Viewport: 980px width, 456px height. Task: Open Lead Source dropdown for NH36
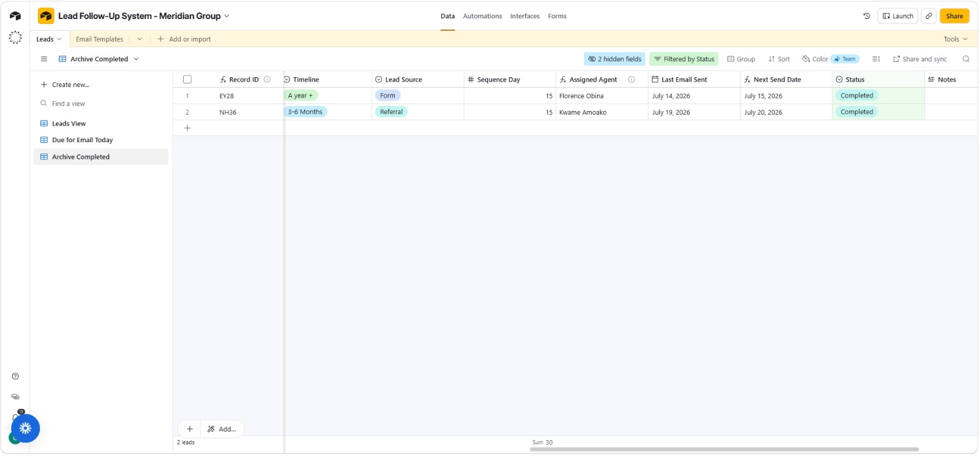418,112
